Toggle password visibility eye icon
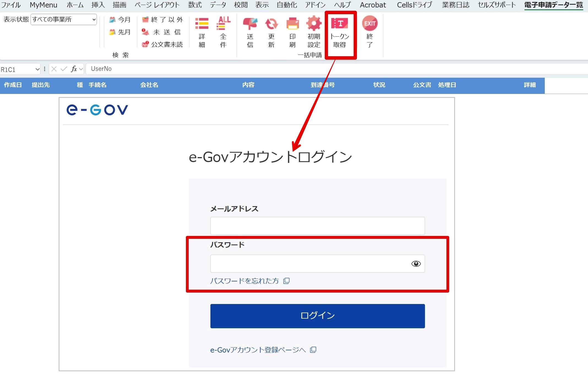 pyautogui.click(x=416, y=264)
